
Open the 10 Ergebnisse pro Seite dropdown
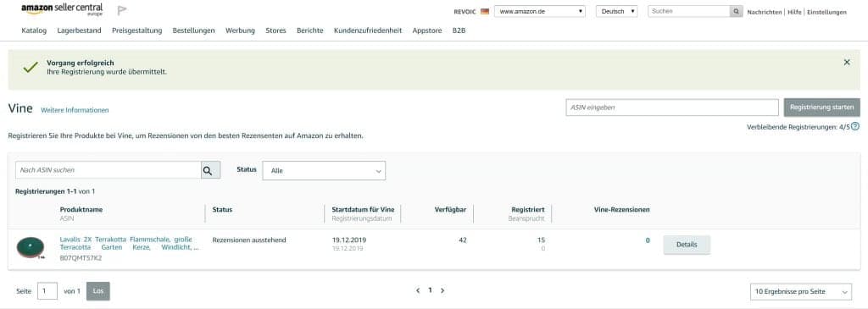coord(801,291)
